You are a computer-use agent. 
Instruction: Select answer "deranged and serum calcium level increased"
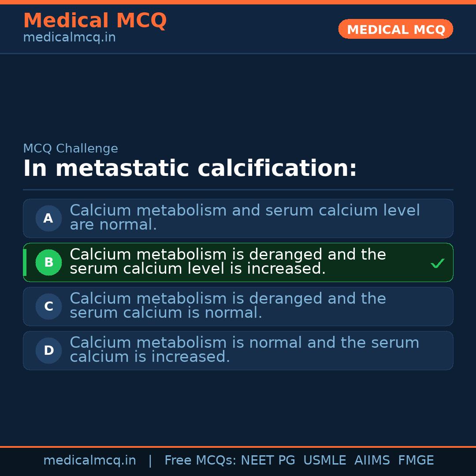228,262
